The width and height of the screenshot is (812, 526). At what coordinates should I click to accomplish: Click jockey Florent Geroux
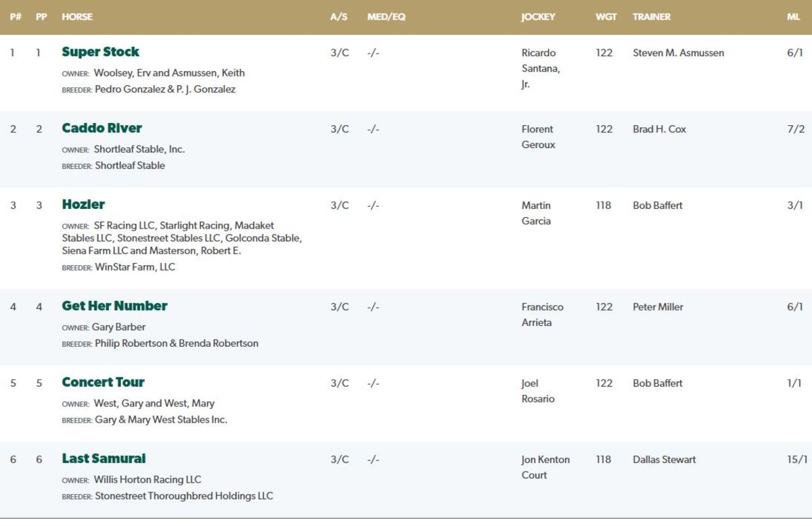(538, 137)
